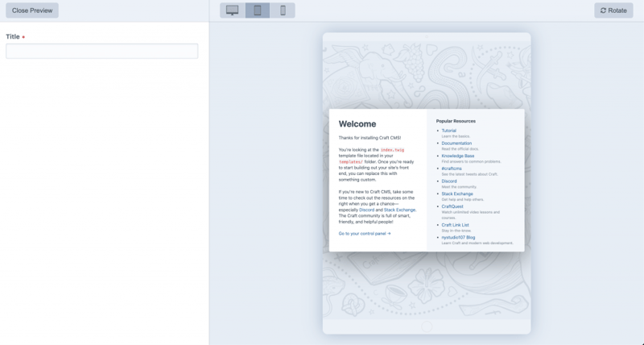Click the Close Preview button

pos(32,10)
